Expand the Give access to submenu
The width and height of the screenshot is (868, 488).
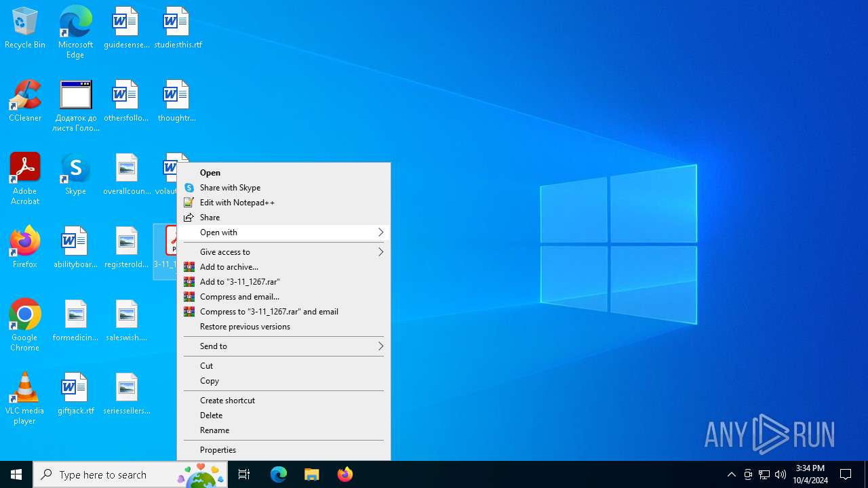283,252
